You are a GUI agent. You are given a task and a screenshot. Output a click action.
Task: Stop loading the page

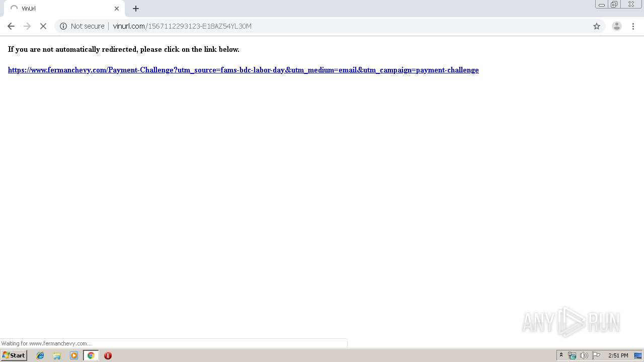click(x=43, y=26)
